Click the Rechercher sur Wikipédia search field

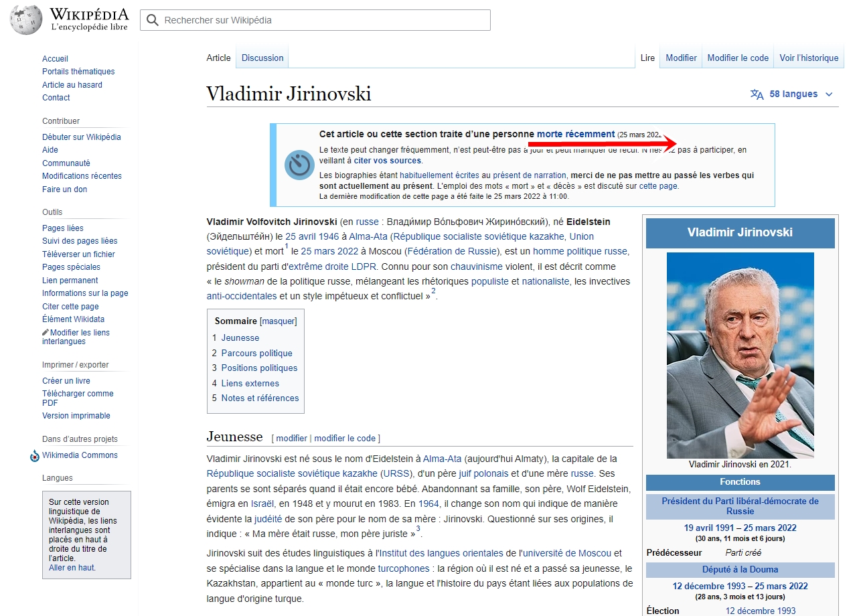[x=321, y=21]
